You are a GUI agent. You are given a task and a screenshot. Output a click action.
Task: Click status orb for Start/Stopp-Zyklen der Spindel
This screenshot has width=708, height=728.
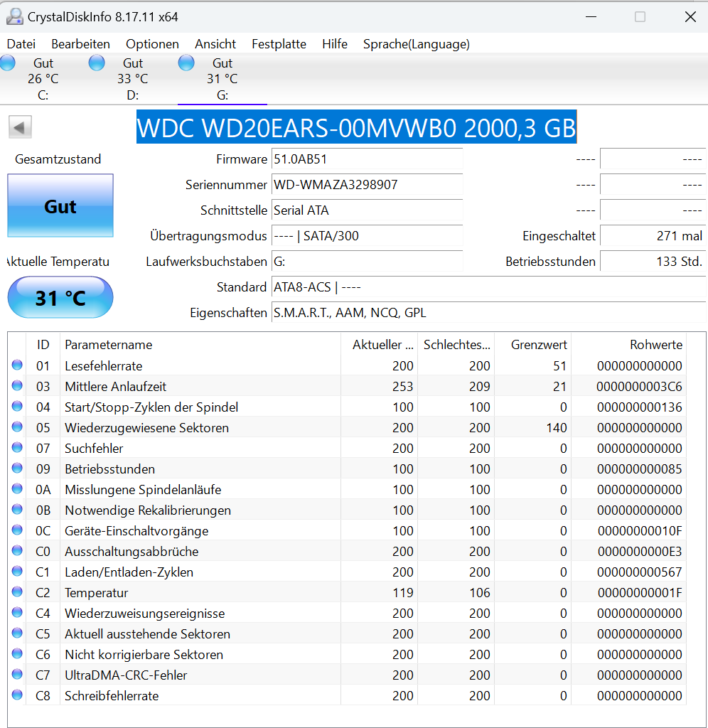[x=17, y=406]
